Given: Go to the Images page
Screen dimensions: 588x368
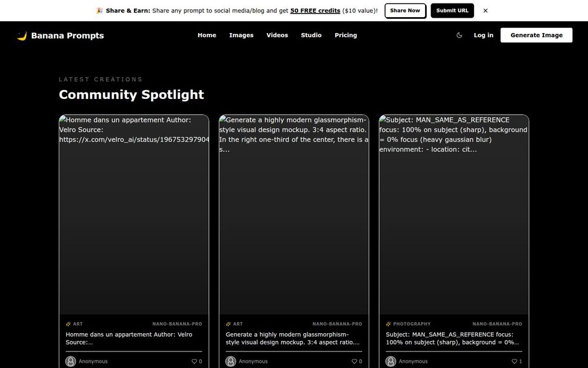Looking at the screenshot, I should tap(241, 35).
